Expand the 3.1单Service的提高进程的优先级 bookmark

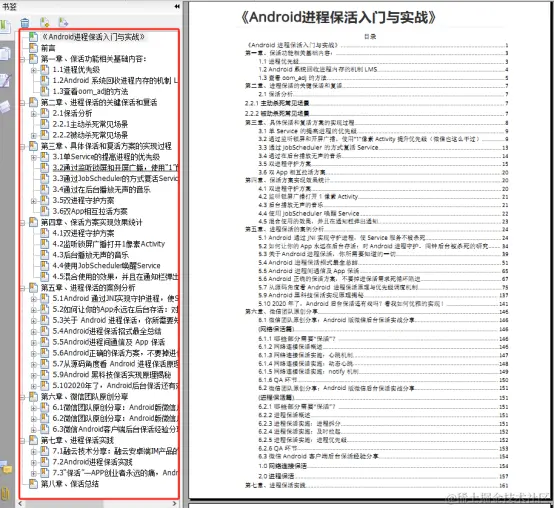click(x=34, y=157)
